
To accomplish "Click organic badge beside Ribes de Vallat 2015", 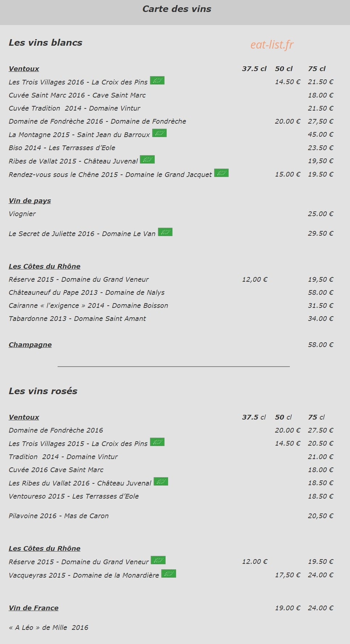I will [147, 160].
